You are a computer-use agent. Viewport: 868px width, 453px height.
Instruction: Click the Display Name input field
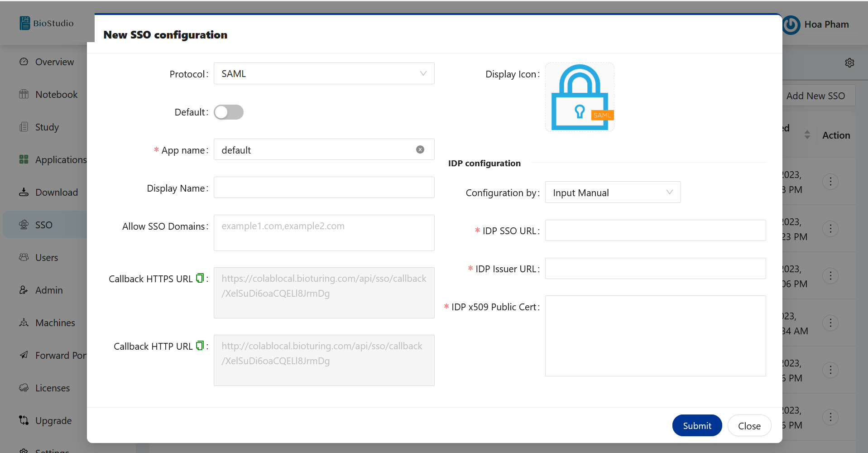pos(324,188)
